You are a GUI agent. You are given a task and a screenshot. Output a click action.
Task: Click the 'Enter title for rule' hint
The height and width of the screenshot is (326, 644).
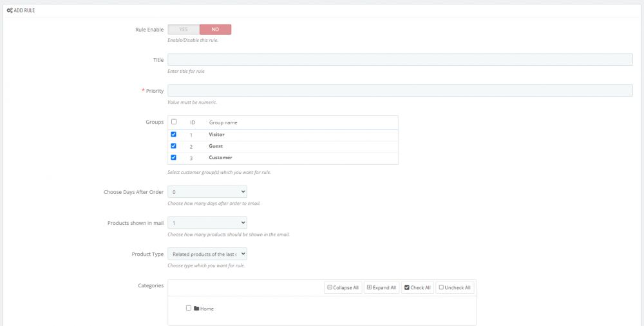pos(186,71)
